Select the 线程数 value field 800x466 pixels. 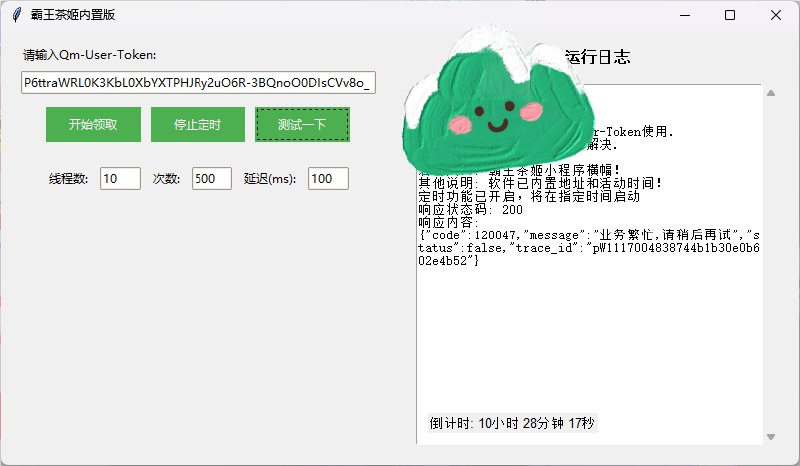[x=120, y=179]
